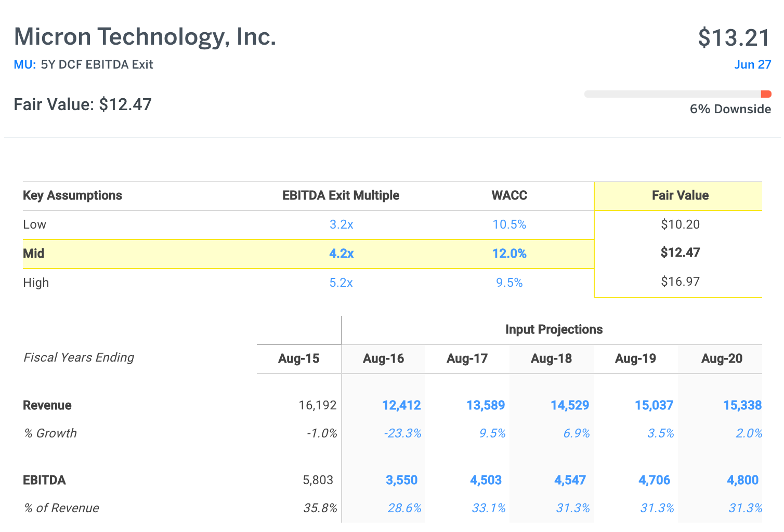Click Aug-17 EBITDA margin 33.1%
Viewport: 784px width, 532px height.
489,508
